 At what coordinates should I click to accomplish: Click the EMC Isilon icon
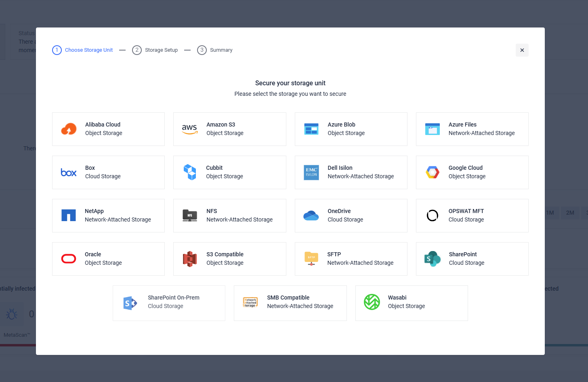[311, 173]
